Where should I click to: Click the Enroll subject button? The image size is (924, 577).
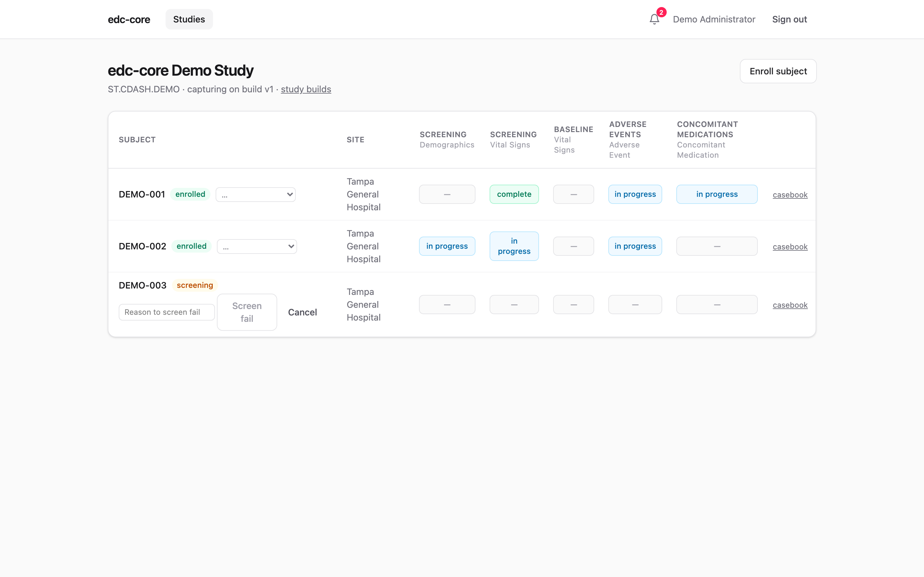[x=778, y=71]
